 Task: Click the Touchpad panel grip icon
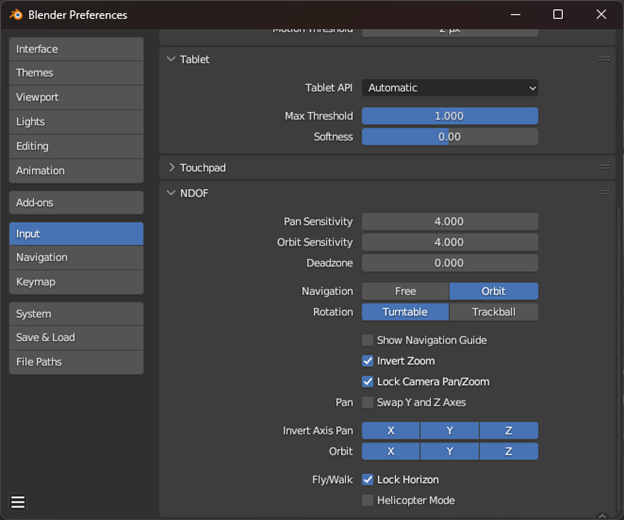[x=604, y=167]
